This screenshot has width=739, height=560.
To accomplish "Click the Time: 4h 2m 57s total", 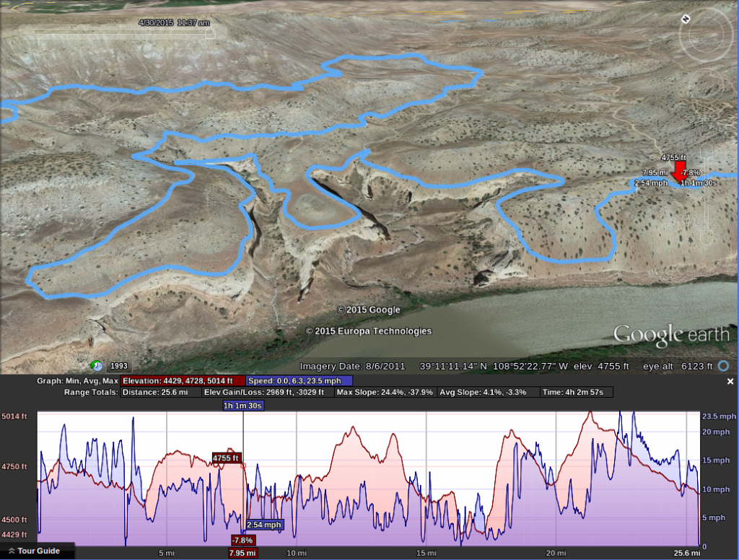I will pyautogui.click(x=577, y=392).
